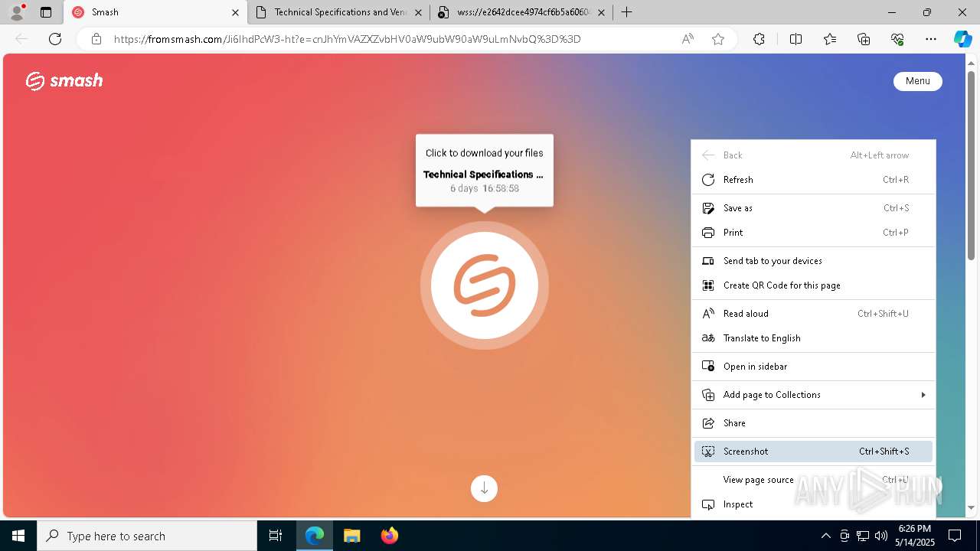Screen dimensions: 980x551
Task: Click the volume icon in the system tray
Action: [x=881, y=536]
